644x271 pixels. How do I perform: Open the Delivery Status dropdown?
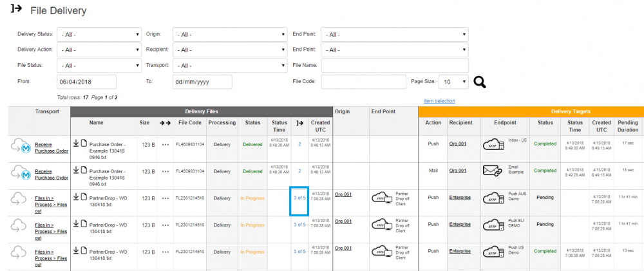[100, 34]
